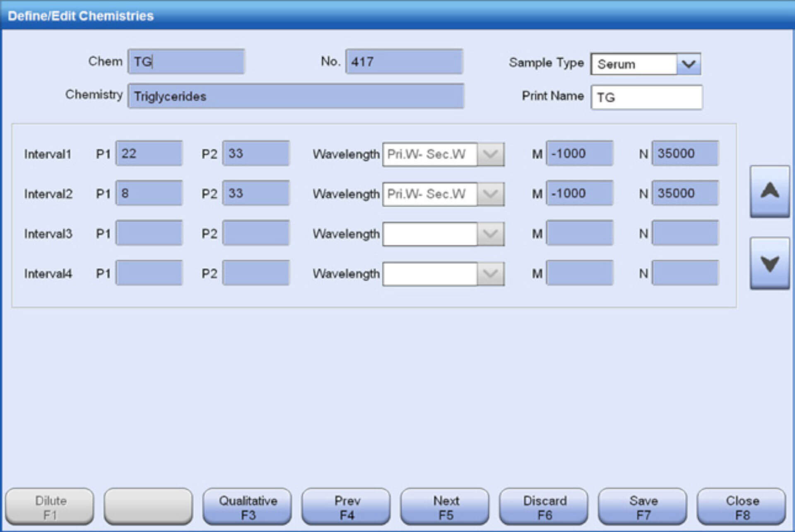The height and width of the screenshot is (532, 795).
Task: Go to Next chemistry with F5 button
Action: click(446, 507)
